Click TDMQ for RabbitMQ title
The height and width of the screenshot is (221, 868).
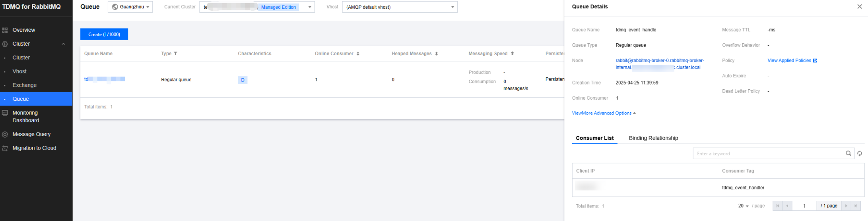click(x=31, y=7)
